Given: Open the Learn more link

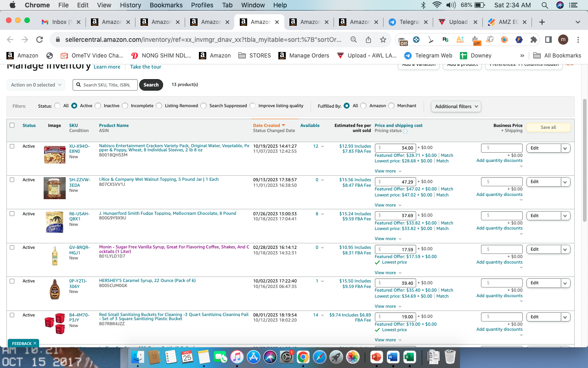Looking at the screenshot, I should click(x=107, y=67).
